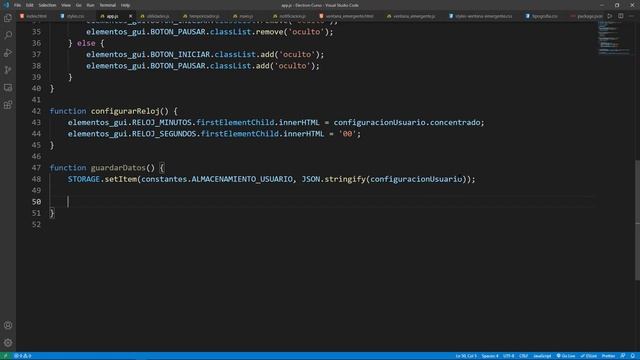
Task: Open the Accounts icon in activity bar
Action: (x=8, y=325)
